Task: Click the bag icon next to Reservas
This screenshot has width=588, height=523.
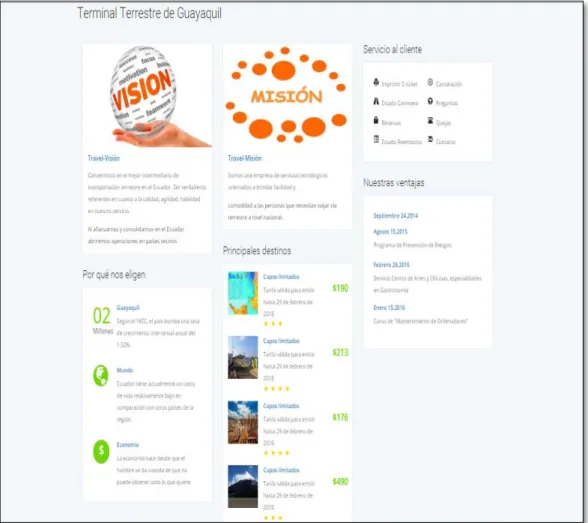Action: [376, 120]
